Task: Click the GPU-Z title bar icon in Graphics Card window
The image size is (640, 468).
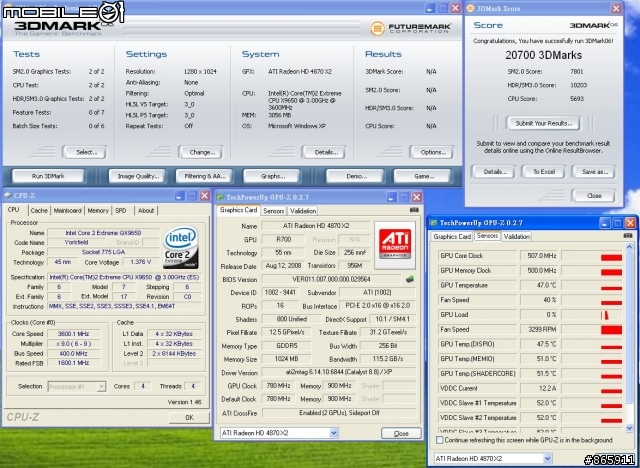Action: point(220,197)
